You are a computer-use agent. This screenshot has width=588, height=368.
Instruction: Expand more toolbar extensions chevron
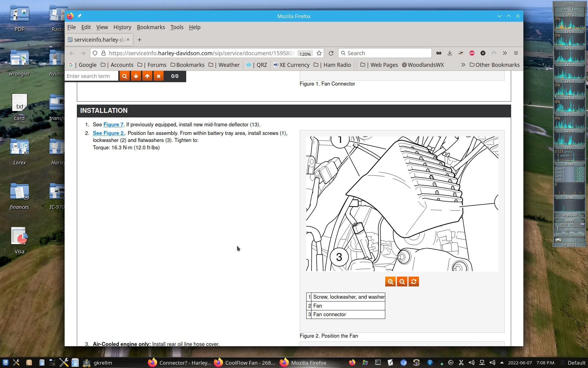pyautogui.click(x=505, y=53)
